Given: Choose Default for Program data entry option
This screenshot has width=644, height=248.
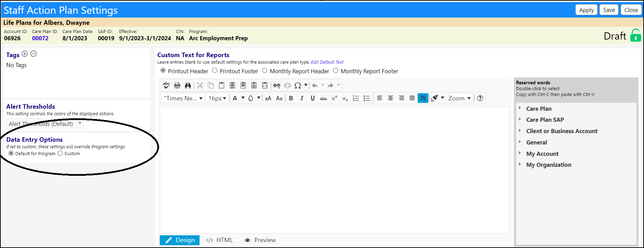Looking at the screenshot, I should [x=11, y=153].
